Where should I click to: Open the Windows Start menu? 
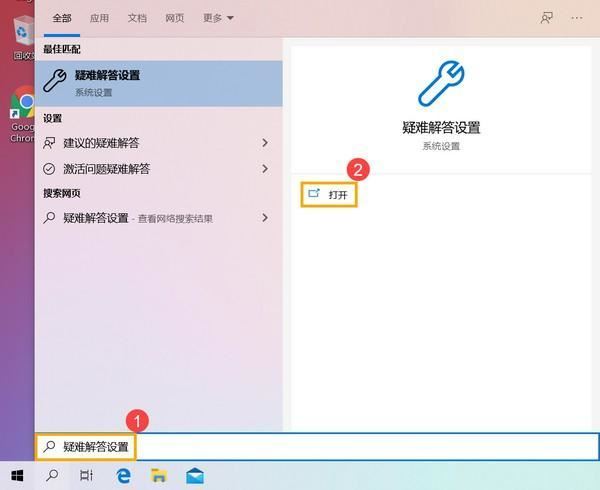(x=17, y=475)
